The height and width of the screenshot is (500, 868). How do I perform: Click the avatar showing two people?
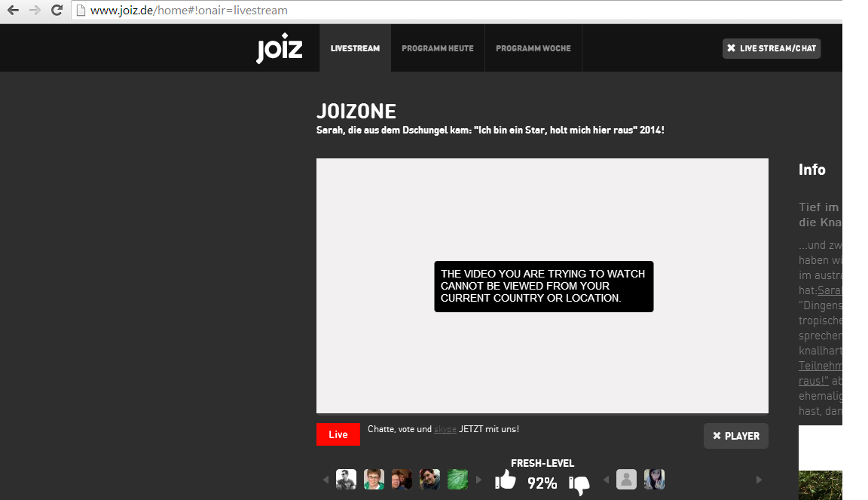pos(402,480)
